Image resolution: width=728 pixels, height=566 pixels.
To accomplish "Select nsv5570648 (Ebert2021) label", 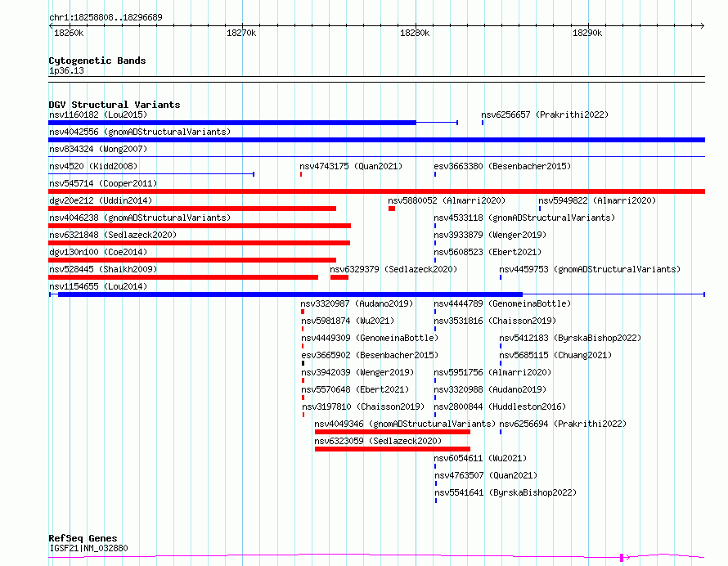I will point(355,389).
